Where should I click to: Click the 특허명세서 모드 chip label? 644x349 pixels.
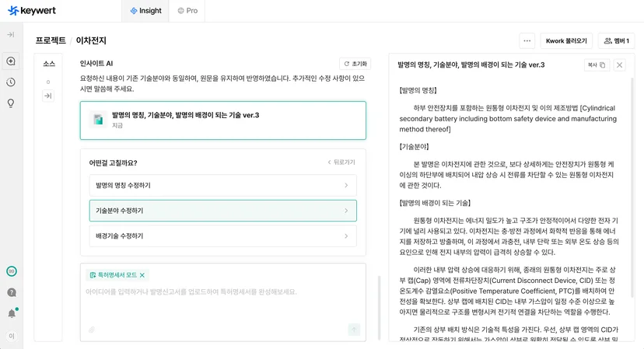coord(117,275)
